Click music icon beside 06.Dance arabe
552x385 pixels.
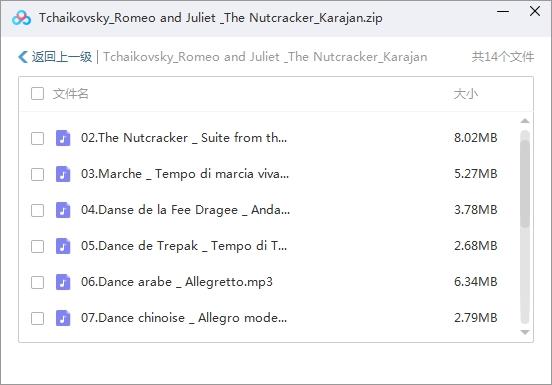point(63,282)
